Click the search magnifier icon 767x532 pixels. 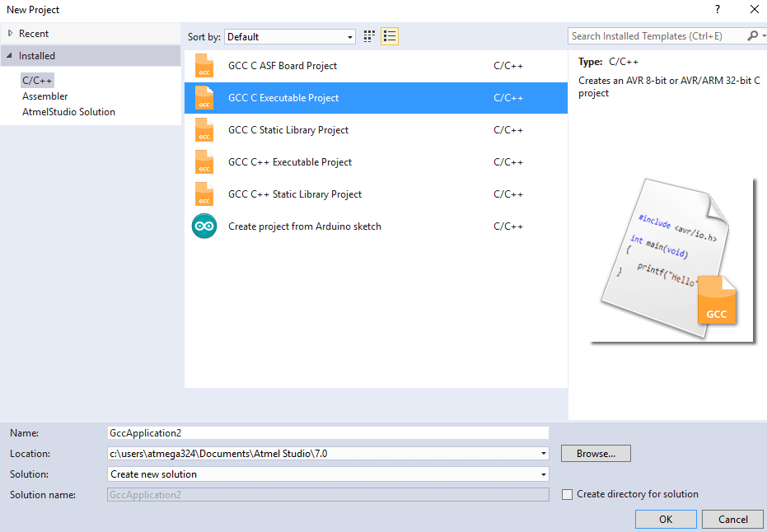(x=753, y=35)
